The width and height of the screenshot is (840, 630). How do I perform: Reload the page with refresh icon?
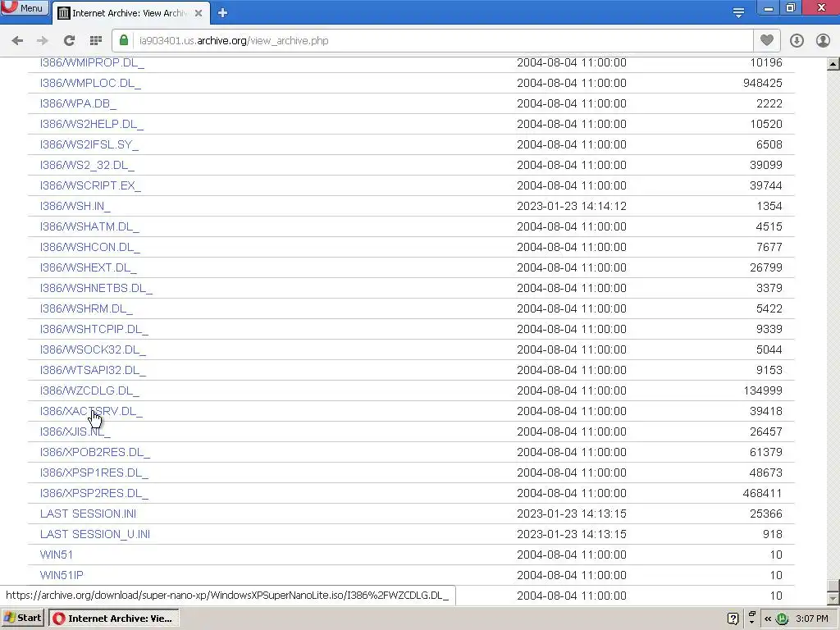tap(69, 41)
